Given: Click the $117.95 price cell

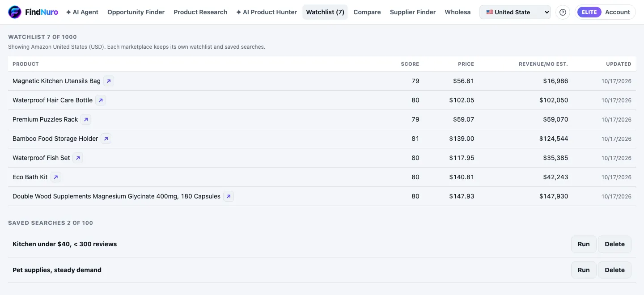Looking at the screenshot, I should 462,158.
